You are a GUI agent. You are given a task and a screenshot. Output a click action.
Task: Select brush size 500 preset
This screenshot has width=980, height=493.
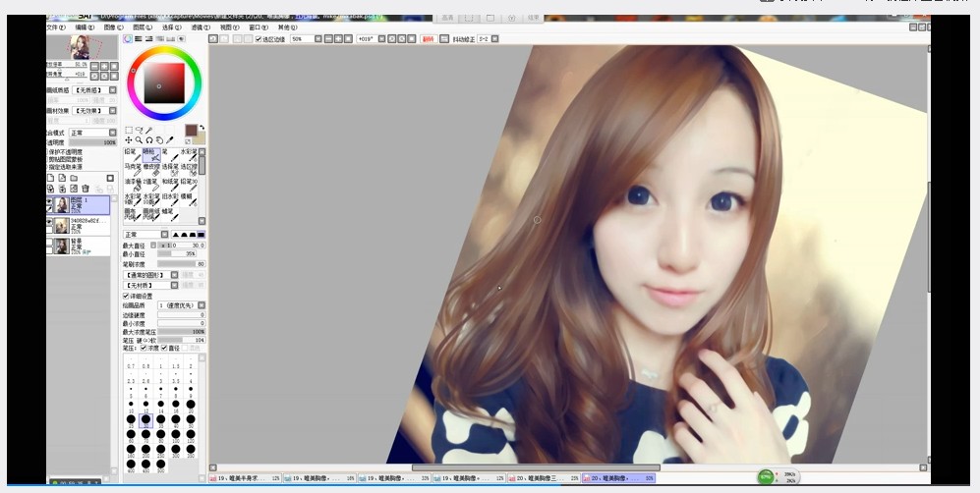tap(160, 466)
